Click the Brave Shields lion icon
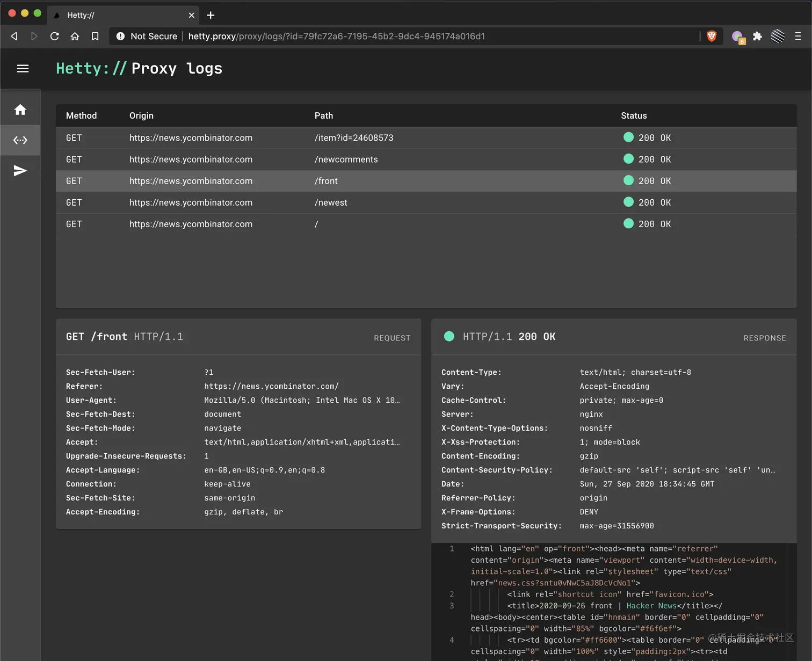This screenshot has height=661, width=812. (712, 36)
